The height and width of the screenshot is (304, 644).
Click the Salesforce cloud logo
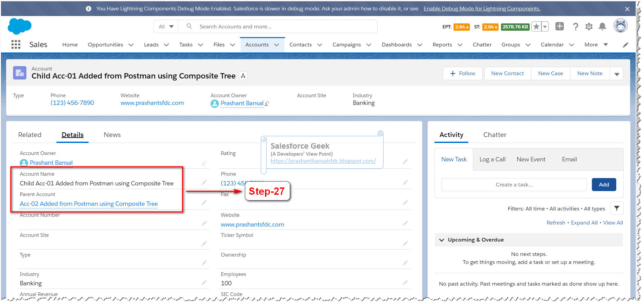pyautogui.click(x=19, y=26)
